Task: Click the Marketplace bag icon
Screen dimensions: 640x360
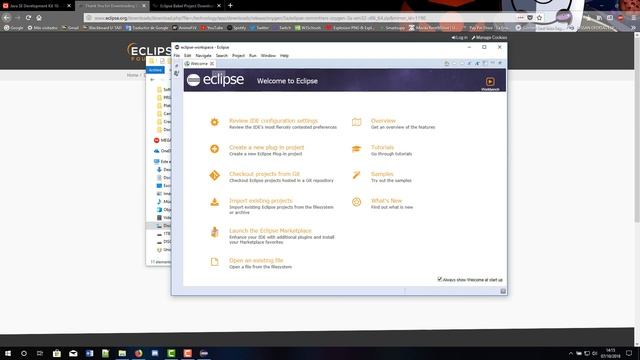Action: pos(214,232)
